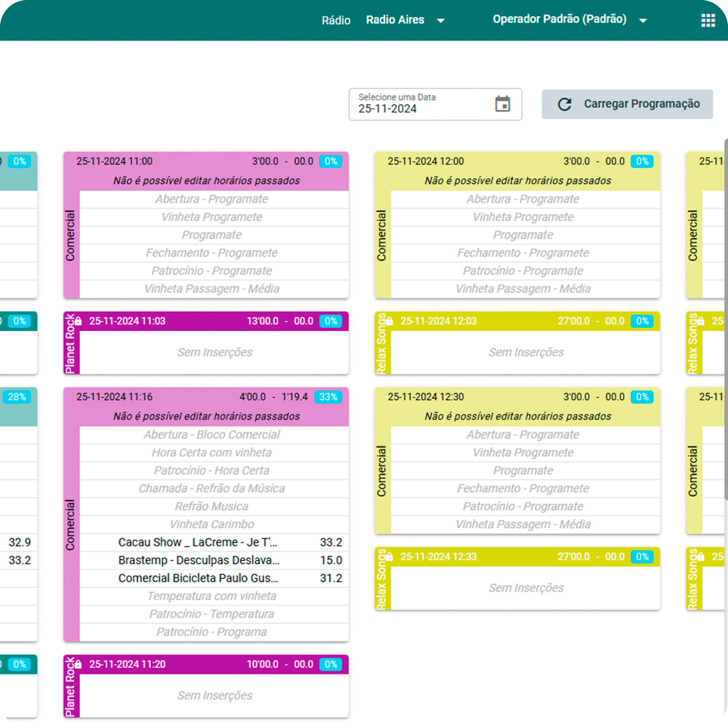Screen dimensions: 728x728
Task: Open the apps grid menu icon
Action: tap(708, 20)
